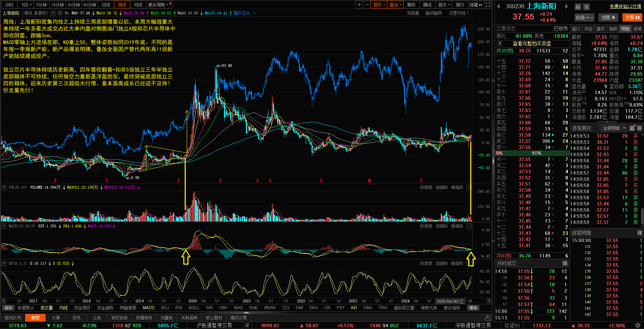
Task: Open 模板 template button
Action: pos(473,308)
